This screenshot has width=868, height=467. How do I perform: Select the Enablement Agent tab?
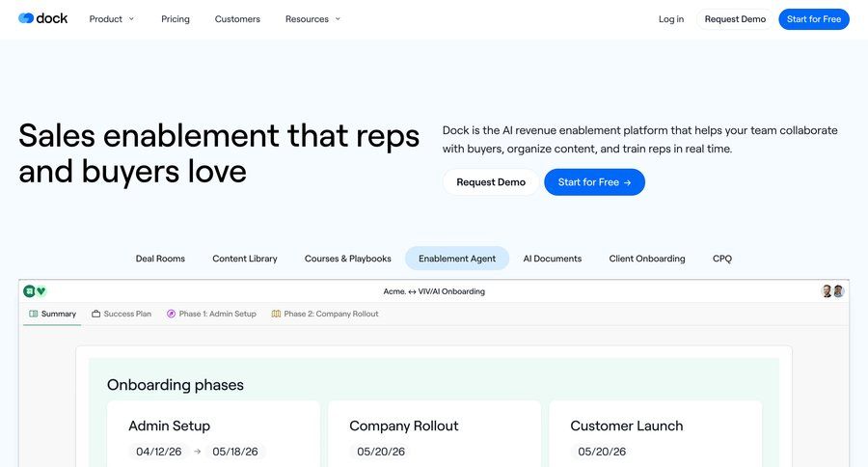457,259
